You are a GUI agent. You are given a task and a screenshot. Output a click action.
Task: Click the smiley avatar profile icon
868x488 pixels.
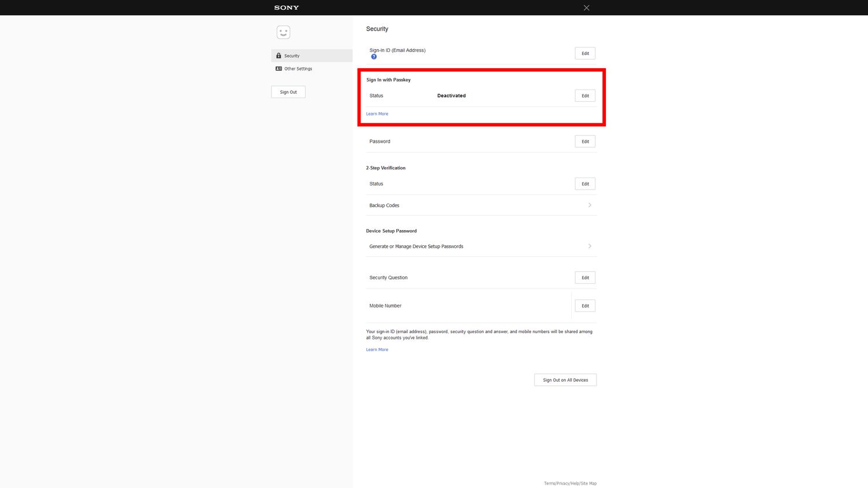(x=283, y=32)
